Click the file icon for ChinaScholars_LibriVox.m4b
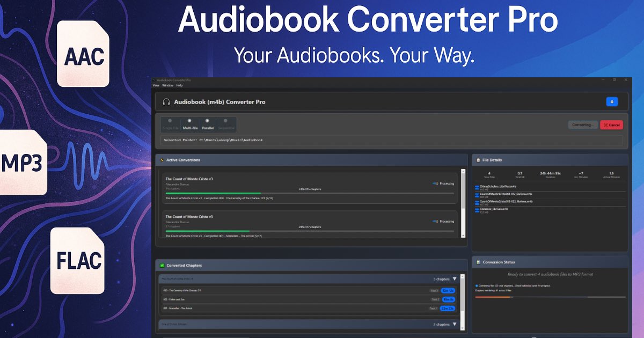 tap(477, 187)
